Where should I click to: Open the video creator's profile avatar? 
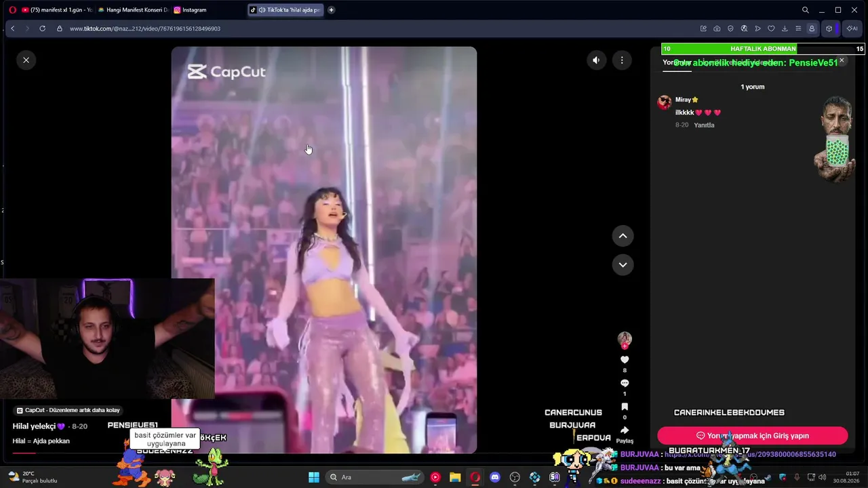[625, 340]
